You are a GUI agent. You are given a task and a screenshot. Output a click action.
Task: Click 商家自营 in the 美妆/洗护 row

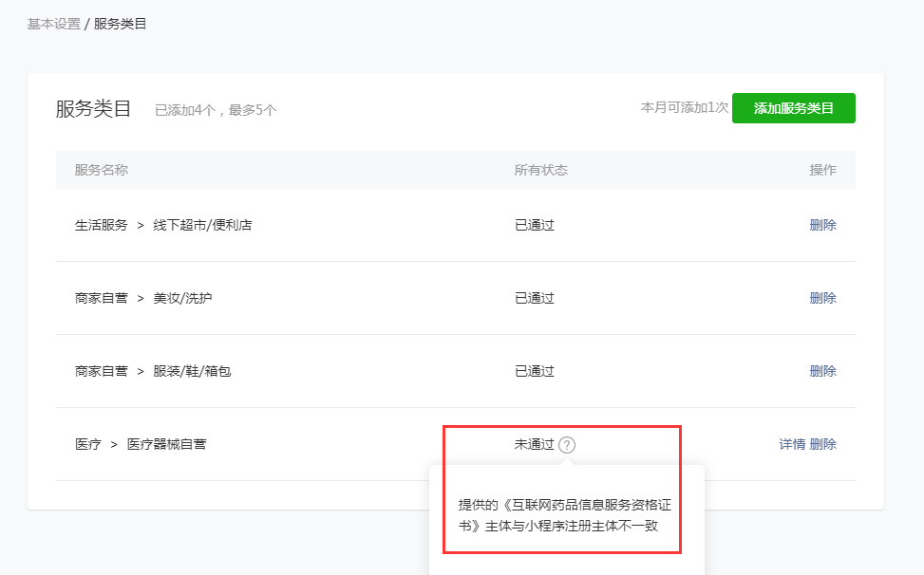pyautogui.click(x=102, y=298)
